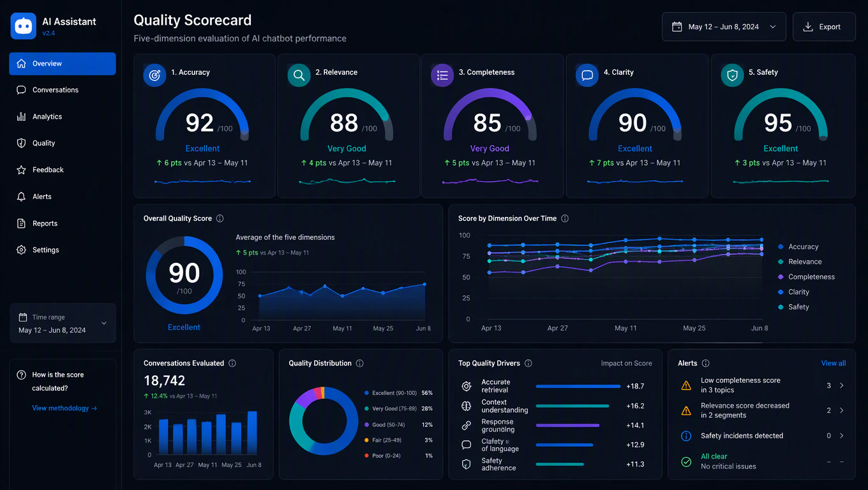868x490 pixels.
Task: Click the calendar icon in sidebar Time range
Action: [23, 317]
